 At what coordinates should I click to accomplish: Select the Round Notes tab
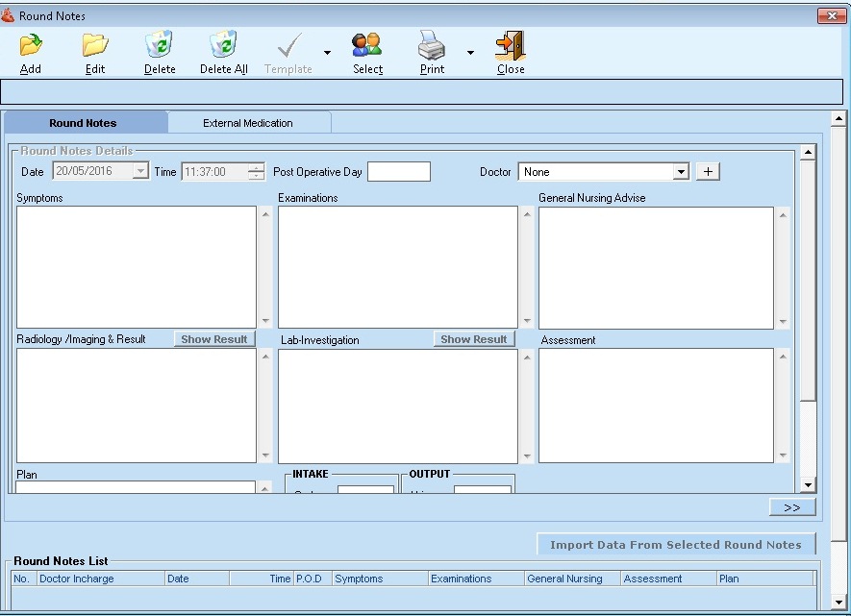(x=84, y=123)
